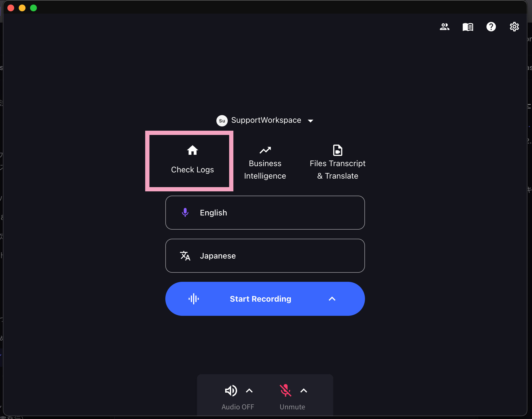Open Business Intelligence

pyautogui.click(x=265, y=163)
